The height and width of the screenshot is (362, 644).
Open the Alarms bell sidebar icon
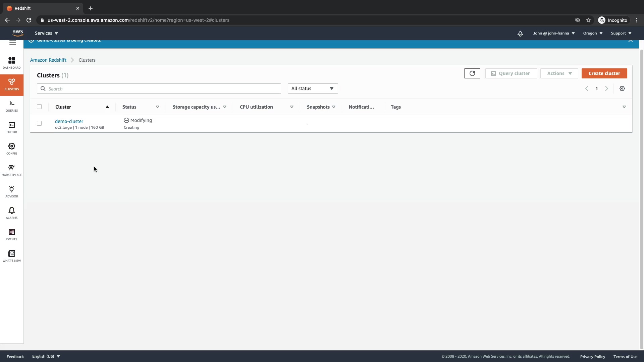12,213
